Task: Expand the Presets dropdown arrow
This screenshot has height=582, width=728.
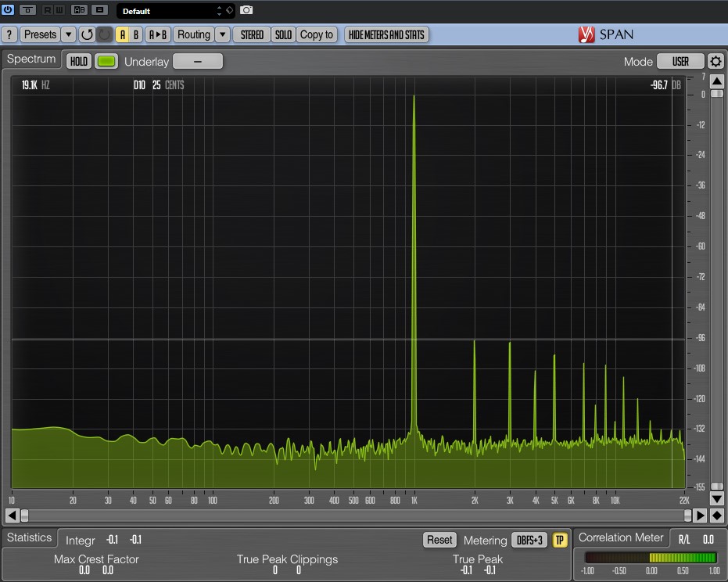Action: 68,34
